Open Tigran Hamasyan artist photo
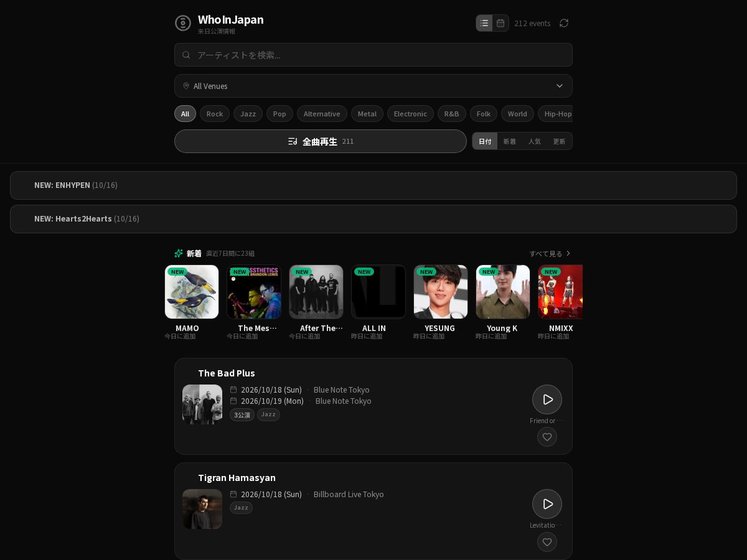 pyautogui.click(x=202, y=509)
